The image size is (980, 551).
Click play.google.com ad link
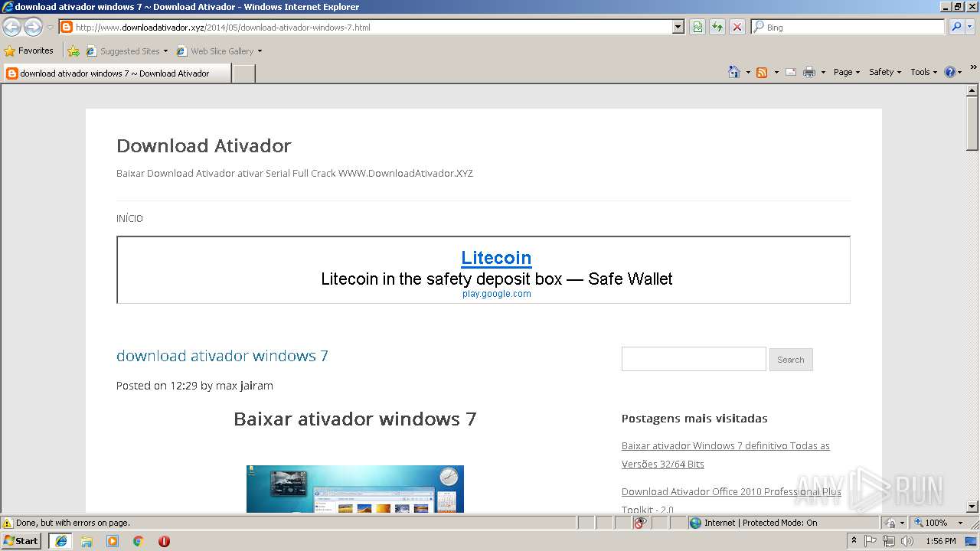496,294
